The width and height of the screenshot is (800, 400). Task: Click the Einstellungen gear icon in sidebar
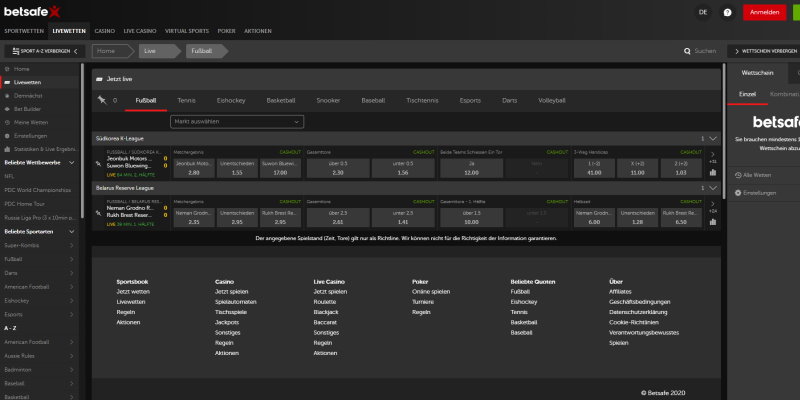7,136
